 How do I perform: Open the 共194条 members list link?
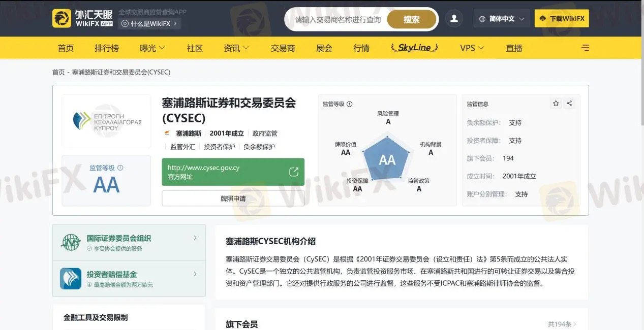[x=562, y=324]
